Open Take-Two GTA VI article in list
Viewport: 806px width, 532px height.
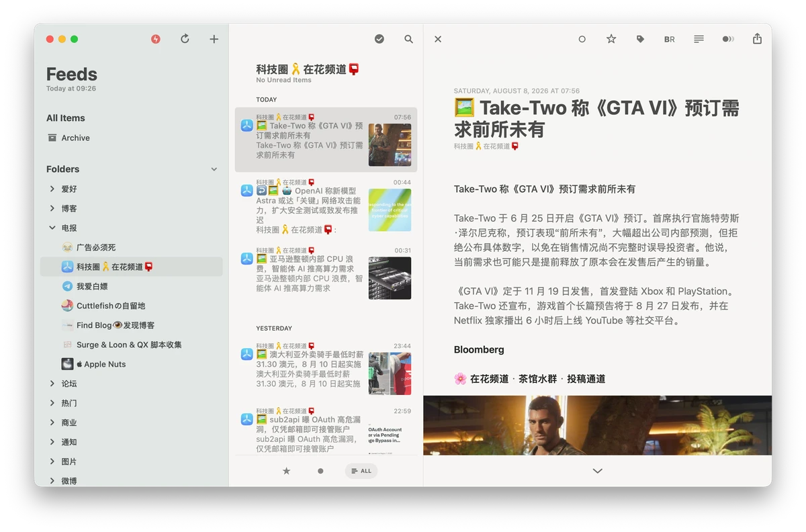(x=326, y=140)
